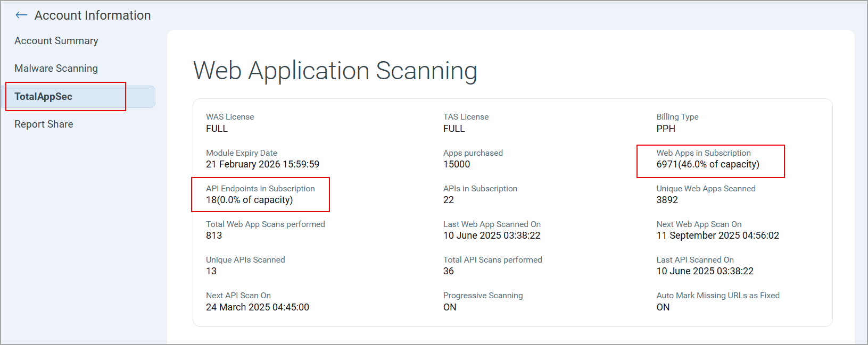The width and height of the screenshot is (868, 345).
Task: Click the Apps purchased label
Action: 473,153
